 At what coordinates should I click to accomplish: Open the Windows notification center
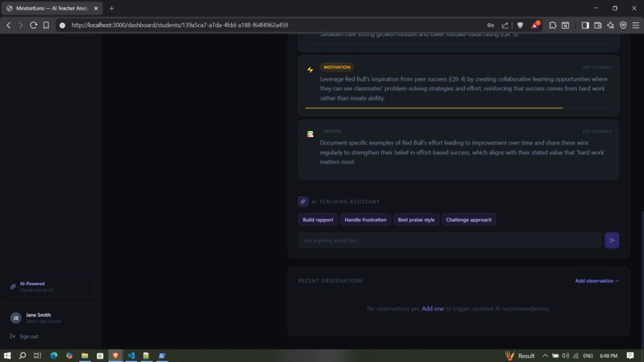(x=630, y=356)
